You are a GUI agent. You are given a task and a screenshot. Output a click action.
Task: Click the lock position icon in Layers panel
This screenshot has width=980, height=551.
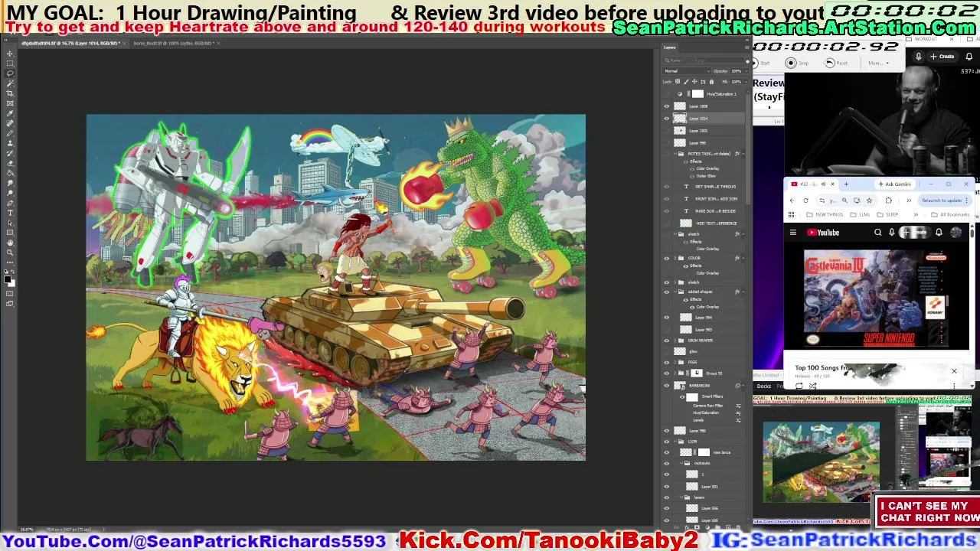[694, 81]
